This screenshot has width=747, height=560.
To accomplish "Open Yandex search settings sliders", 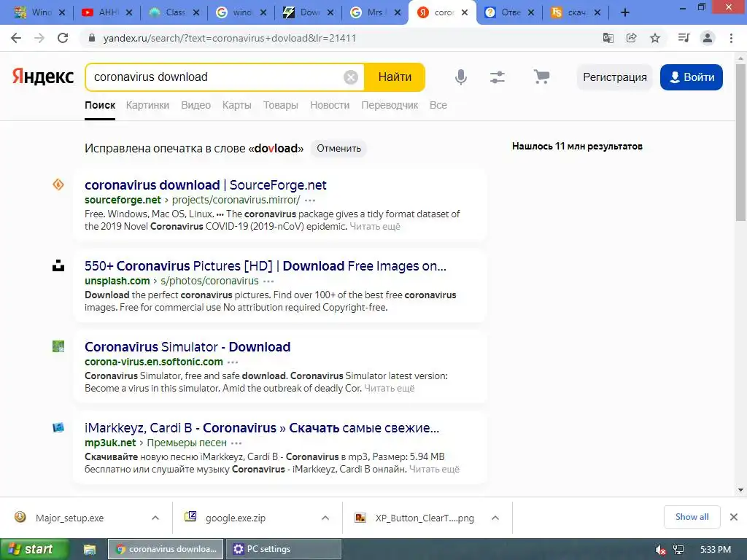I will click(498, 77).
